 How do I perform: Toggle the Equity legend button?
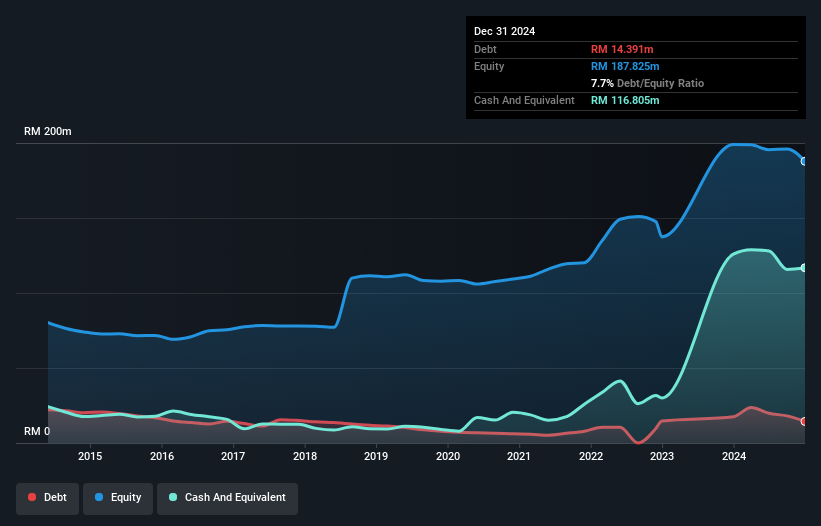[x=118, y=498]
